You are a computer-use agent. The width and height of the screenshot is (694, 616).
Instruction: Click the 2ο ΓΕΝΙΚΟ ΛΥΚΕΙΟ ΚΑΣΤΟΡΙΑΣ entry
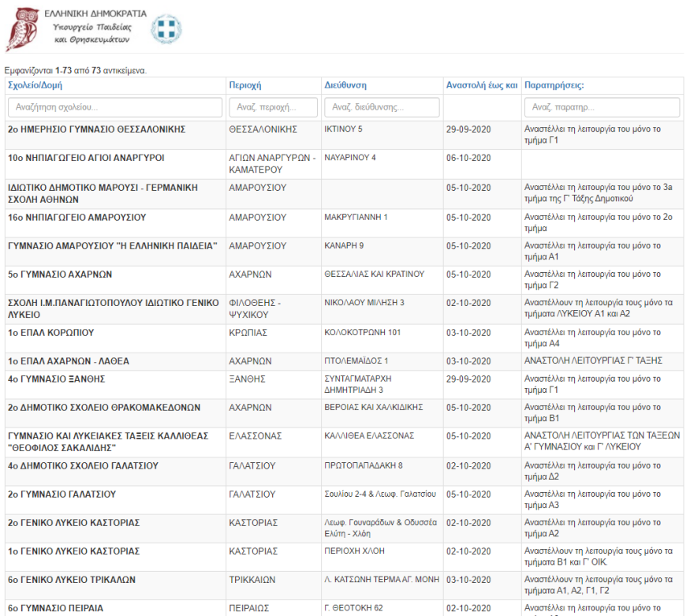point(73,522)
